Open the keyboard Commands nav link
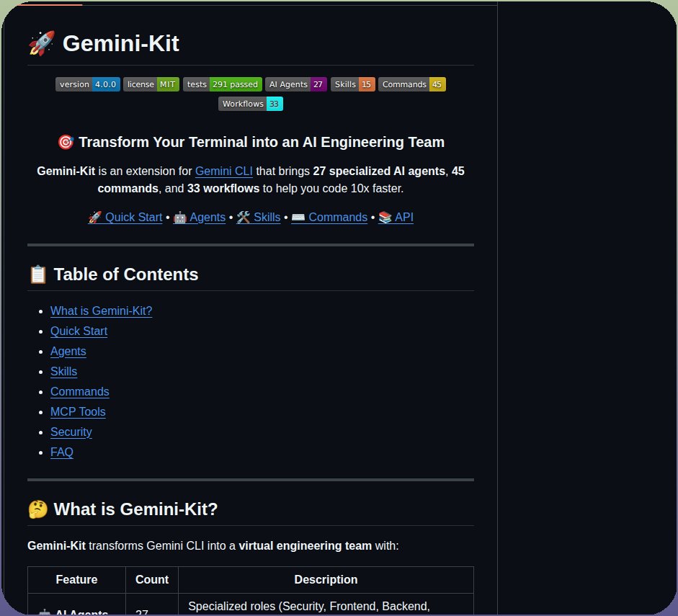This screenshot has width=678, height=616. 329,217
